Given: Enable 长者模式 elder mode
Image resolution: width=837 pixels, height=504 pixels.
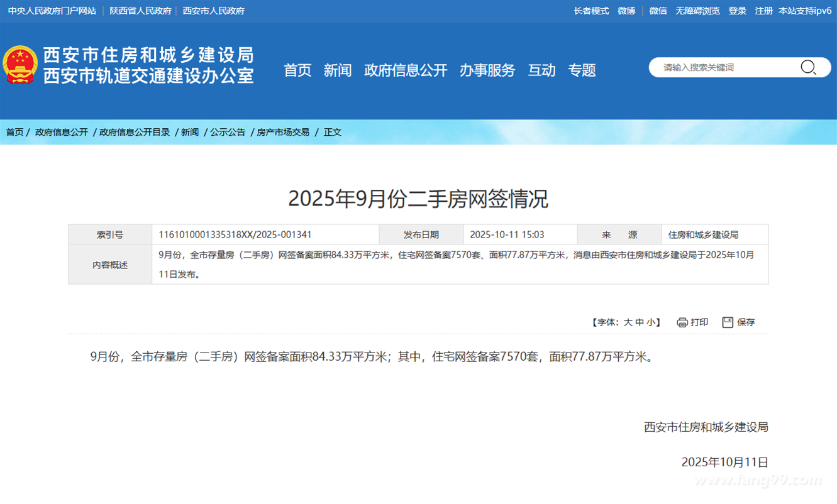Looking at the screenshot, I should (591, 11).
